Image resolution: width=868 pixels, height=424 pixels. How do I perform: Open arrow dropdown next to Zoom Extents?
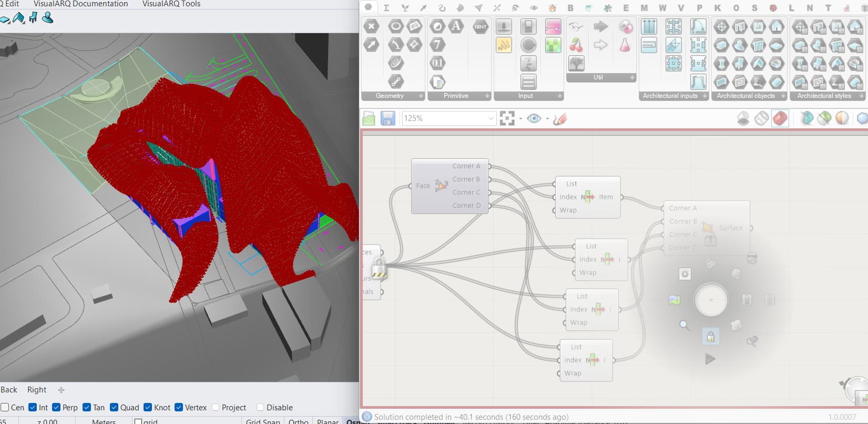coord(520,118)
